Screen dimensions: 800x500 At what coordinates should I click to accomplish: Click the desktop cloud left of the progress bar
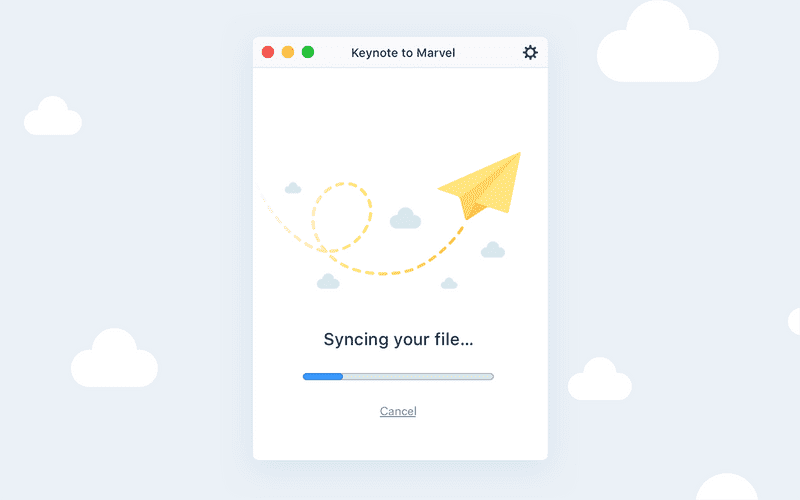tap(114, 361)
